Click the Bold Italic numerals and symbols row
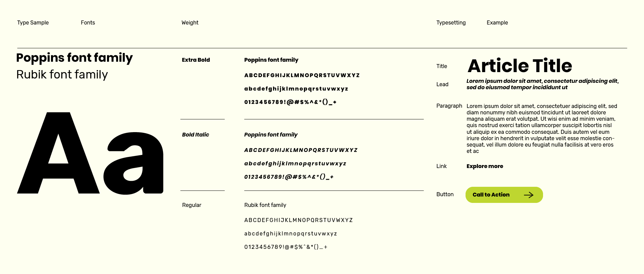The width and height of the screenshot is (644, 274). coord(289,177)
